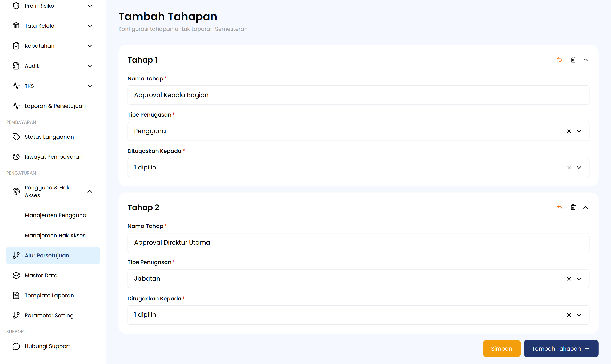Viewport: 611px width, 364px height.
Task: Click the Approval Direktur Utama name field
Action: (x=358, y=243)
